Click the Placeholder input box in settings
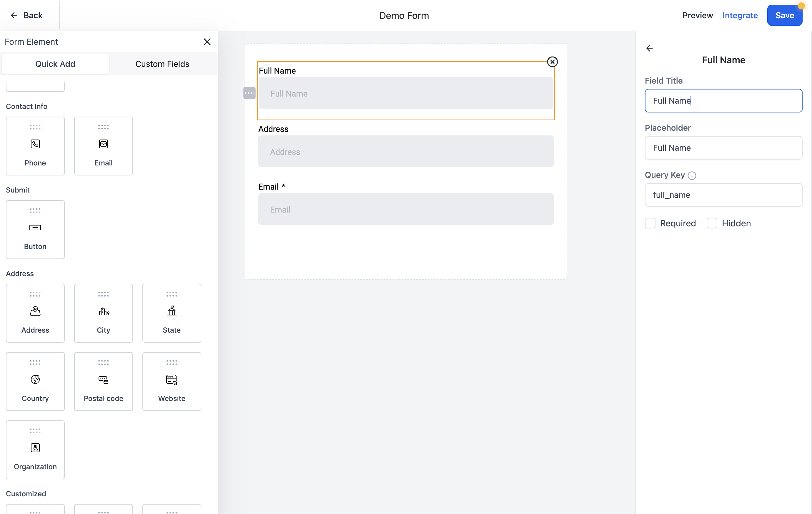This screenshot has height=514, width=812. 723,148
